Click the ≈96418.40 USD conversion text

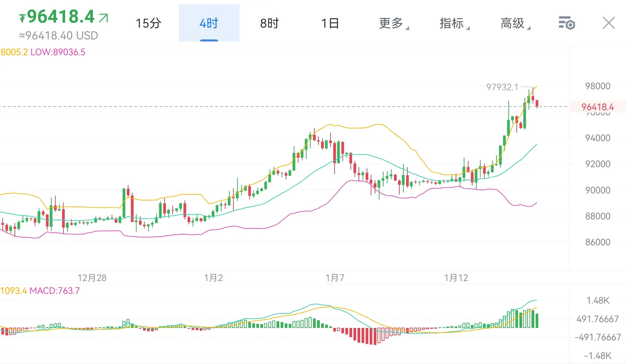pyautogui.click(x=59, y=35)
